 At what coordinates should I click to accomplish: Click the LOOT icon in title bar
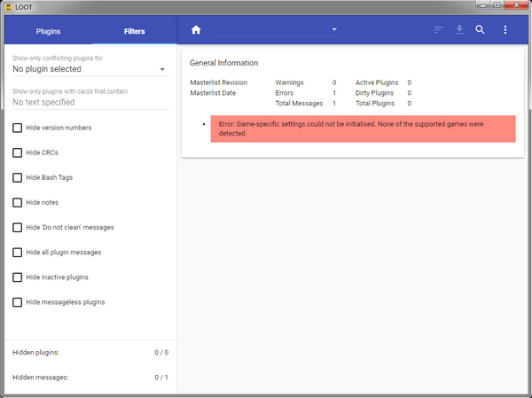[x=9, y=6]
